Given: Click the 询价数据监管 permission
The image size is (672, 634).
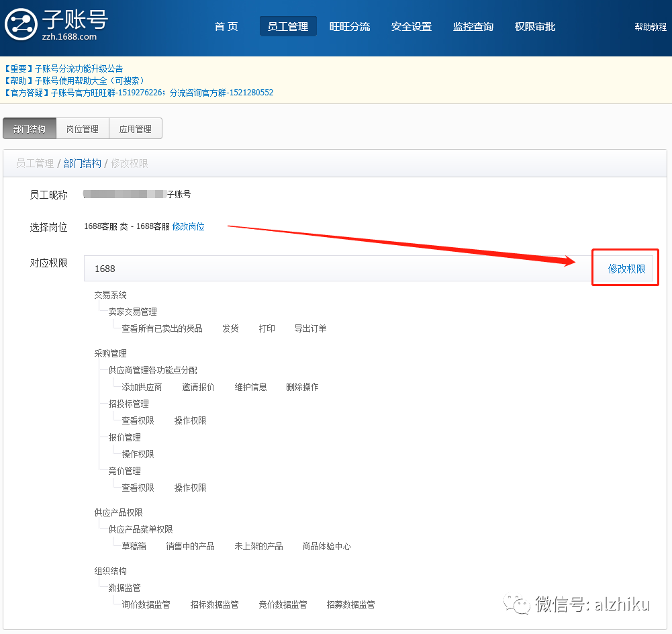Looking at the screenshot, I should (146, 604).
